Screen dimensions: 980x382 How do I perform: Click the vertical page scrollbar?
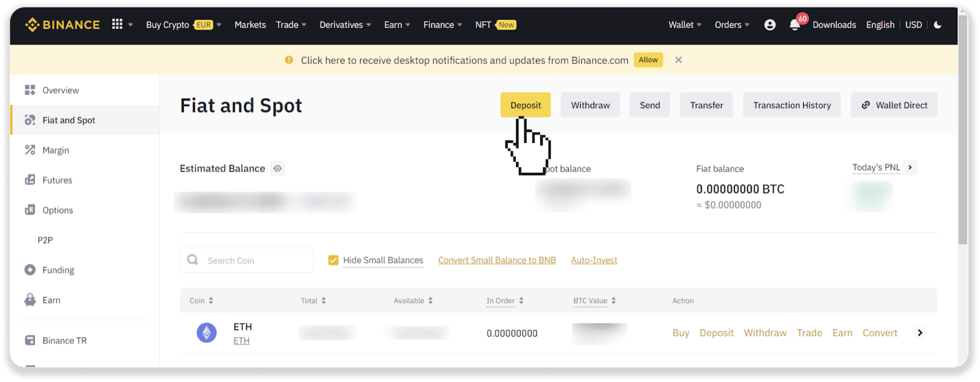pos(962,153)
